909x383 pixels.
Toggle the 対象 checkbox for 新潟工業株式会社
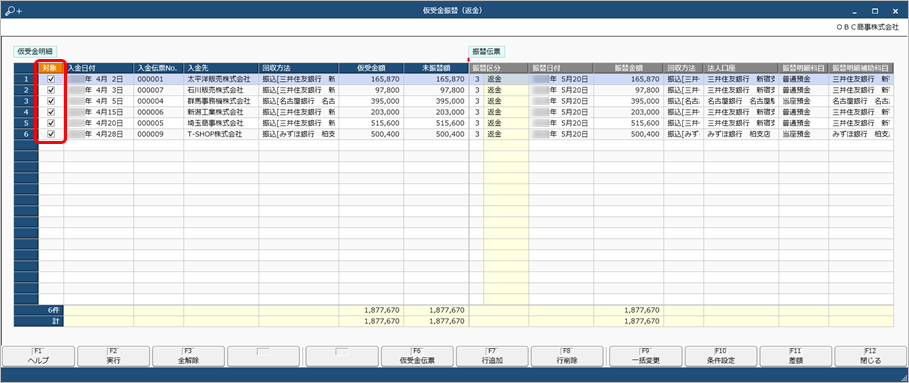click(51, 112)
